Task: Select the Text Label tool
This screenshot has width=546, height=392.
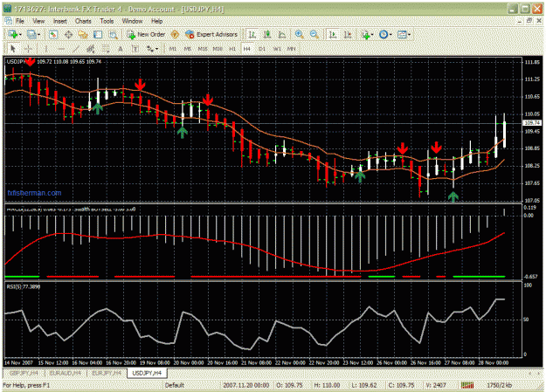Action: [135, 49]
